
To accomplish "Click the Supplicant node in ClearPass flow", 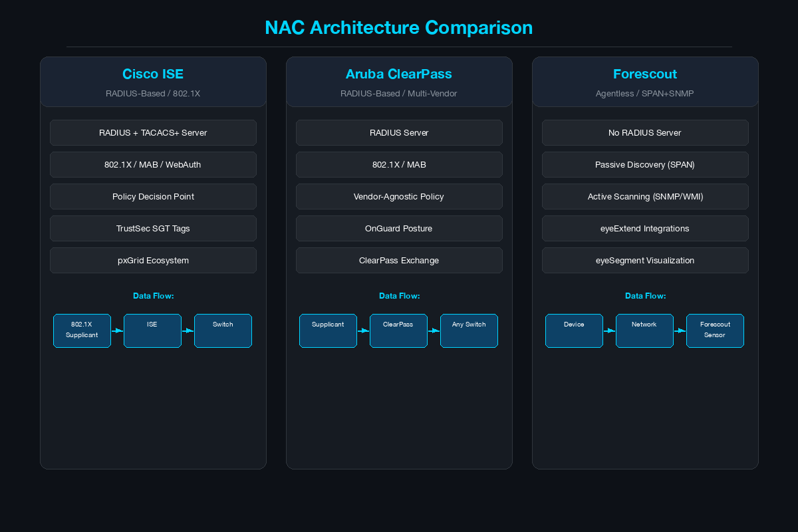I will click(x=328, y=331).
